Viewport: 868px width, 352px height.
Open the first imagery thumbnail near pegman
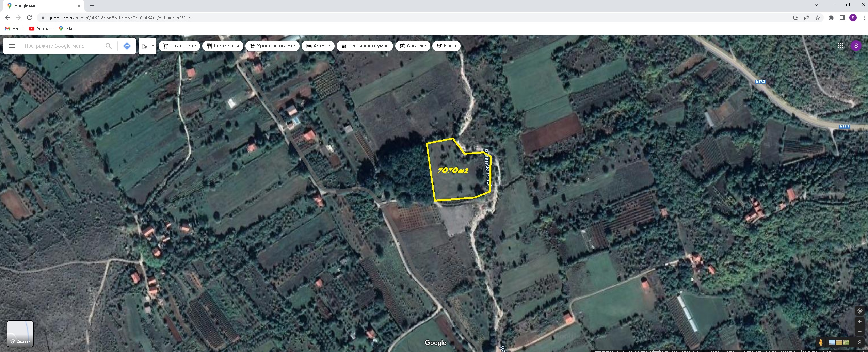point(832,342)
